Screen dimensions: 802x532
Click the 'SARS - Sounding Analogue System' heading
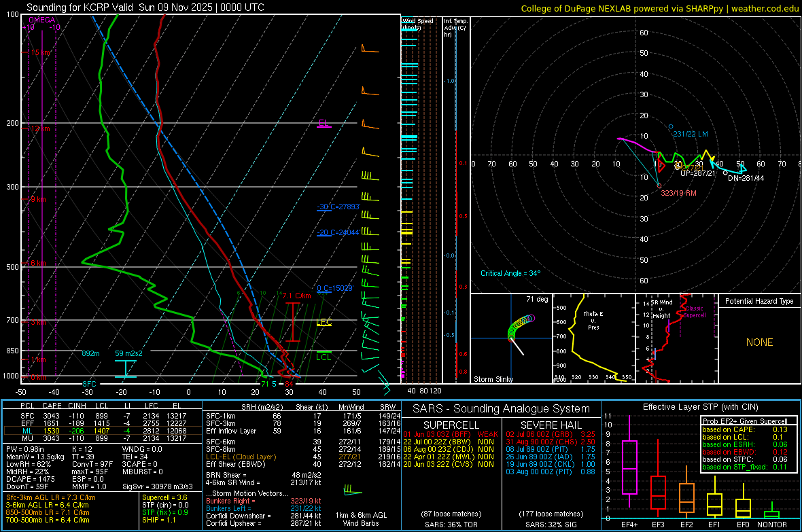click(502, 409)
